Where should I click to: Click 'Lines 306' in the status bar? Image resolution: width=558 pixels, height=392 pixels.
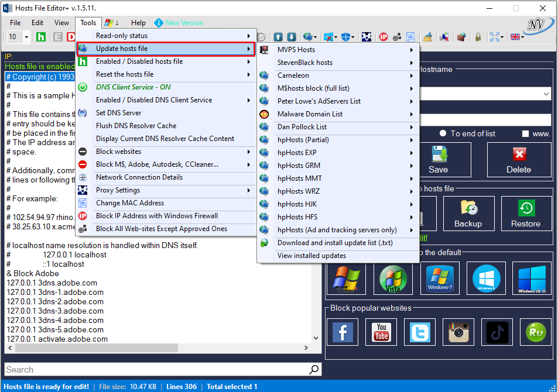point(182,387)
